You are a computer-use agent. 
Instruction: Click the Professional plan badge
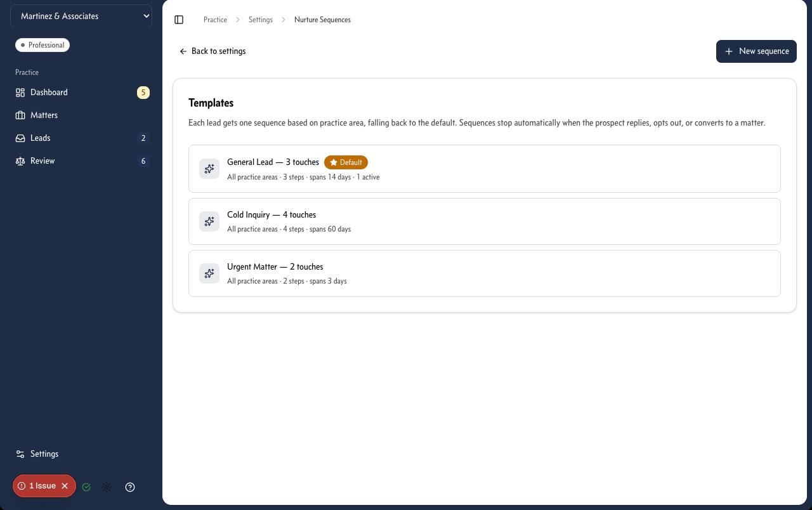pyautogui.click(x=43, y=45)
